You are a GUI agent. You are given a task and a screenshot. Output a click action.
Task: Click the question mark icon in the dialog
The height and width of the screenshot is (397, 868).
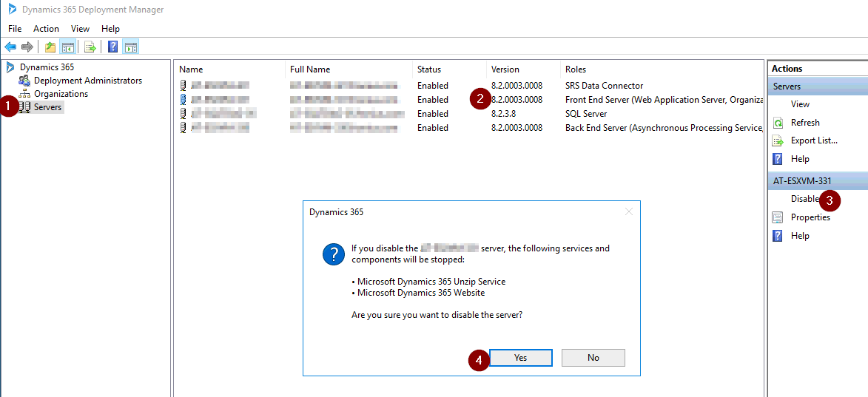[334, 254]
